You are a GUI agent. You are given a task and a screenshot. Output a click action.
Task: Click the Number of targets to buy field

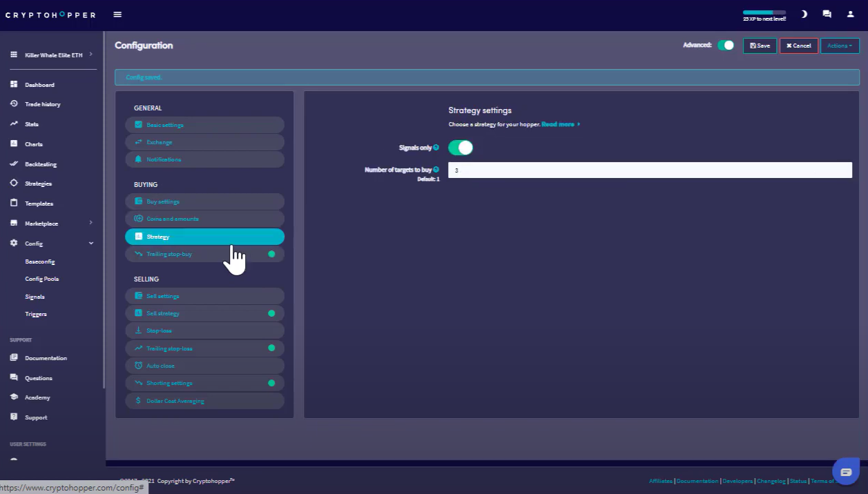click(649, 170)
